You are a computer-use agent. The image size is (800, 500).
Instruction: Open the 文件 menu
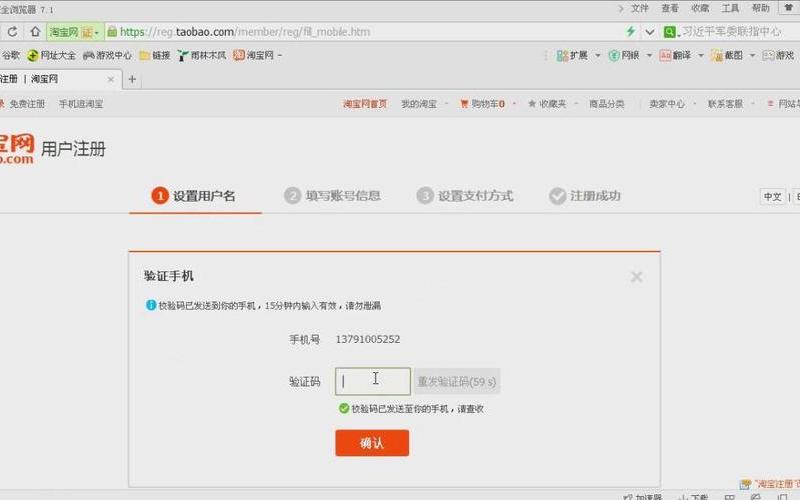(639, 8)
